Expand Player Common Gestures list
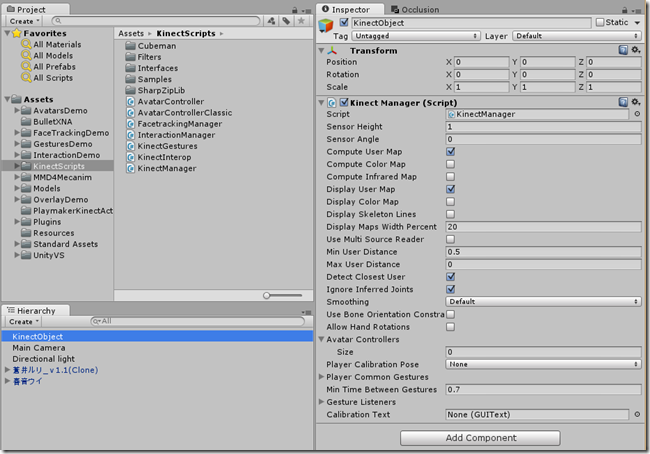This screenshot has height=454, width=650. 321,377
